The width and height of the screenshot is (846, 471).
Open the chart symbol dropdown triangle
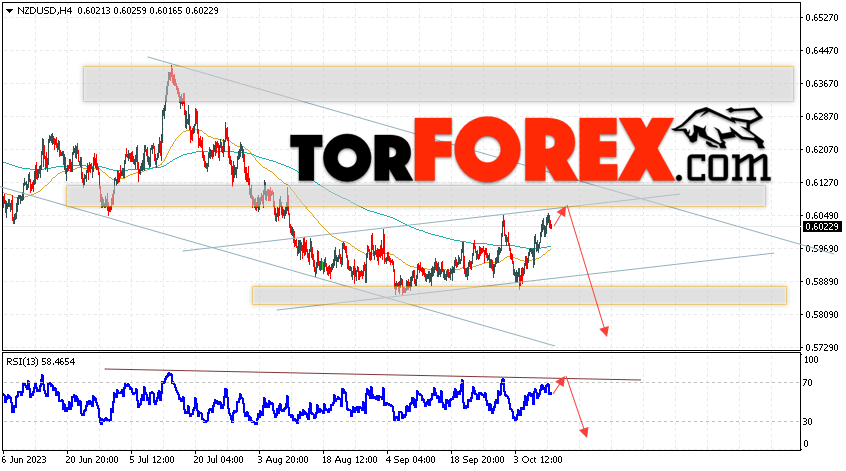[9, 11]
